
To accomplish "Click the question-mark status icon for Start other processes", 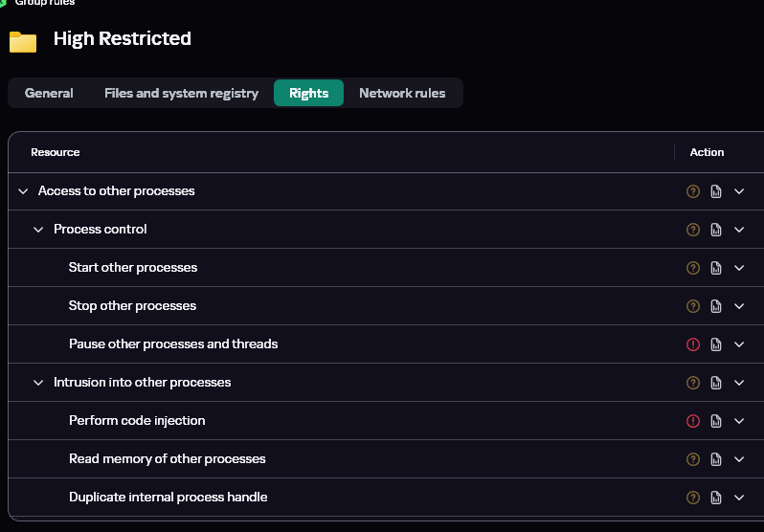I will click(x=693, y=268).
